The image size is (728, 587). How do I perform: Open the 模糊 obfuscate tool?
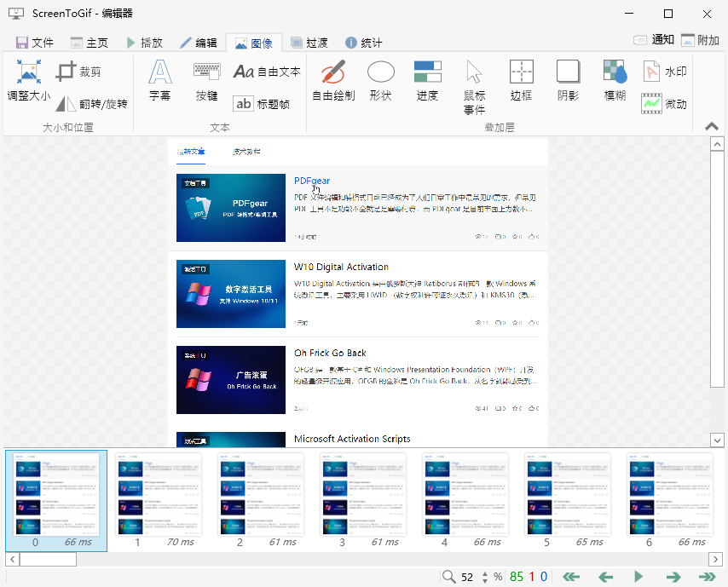pyautogui.click(x=615, y=81)
